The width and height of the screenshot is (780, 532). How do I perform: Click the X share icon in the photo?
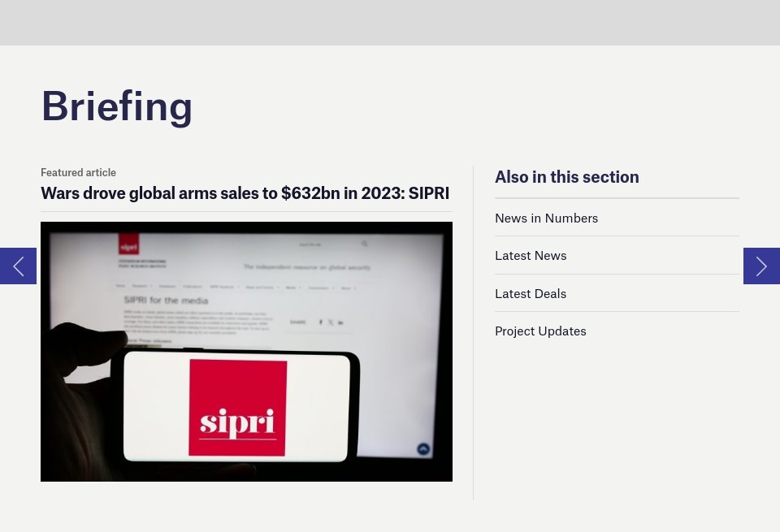331,322
